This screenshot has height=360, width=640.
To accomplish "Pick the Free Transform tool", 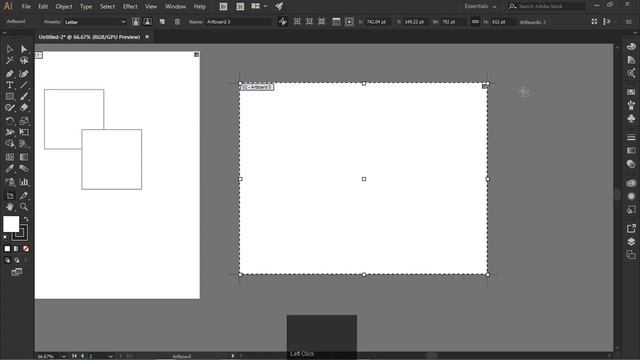I will (x=24, y=132).
